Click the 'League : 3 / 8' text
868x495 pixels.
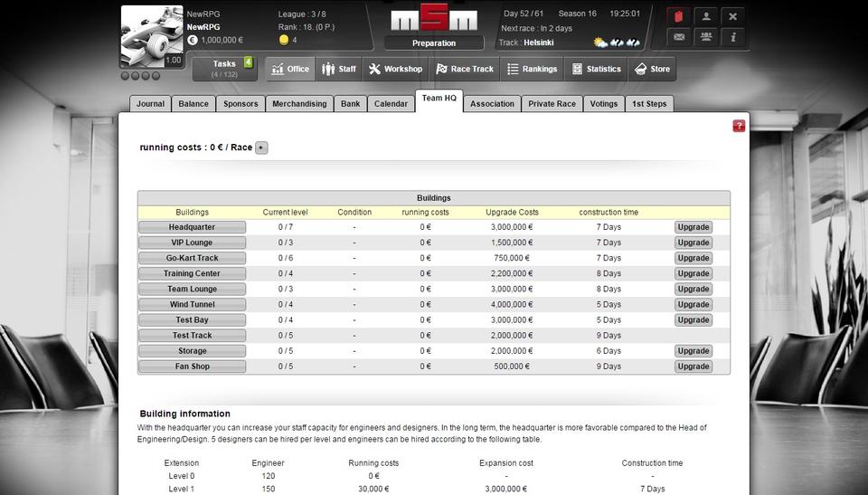click(x=302, y=14)
